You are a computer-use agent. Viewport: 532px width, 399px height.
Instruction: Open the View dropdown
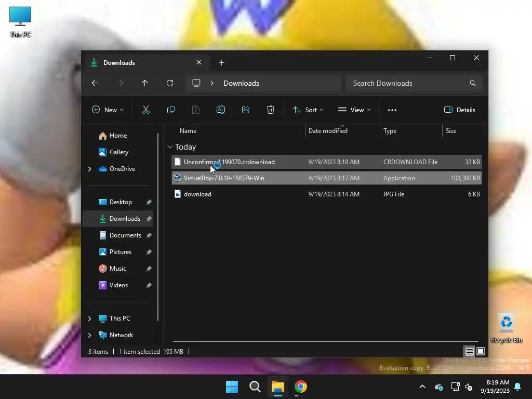coord(354,110)
